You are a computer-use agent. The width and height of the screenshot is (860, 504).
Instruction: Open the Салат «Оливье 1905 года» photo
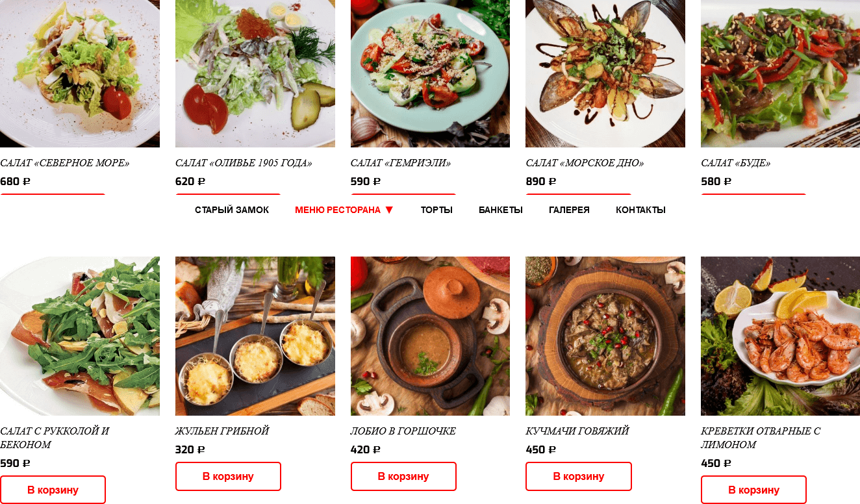255,73
